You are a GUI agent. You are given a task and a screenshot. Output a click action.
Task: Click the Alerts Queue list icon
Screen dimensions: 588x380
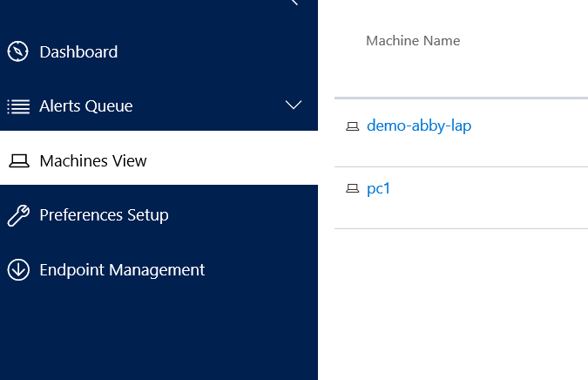click(x=17, y=106)
